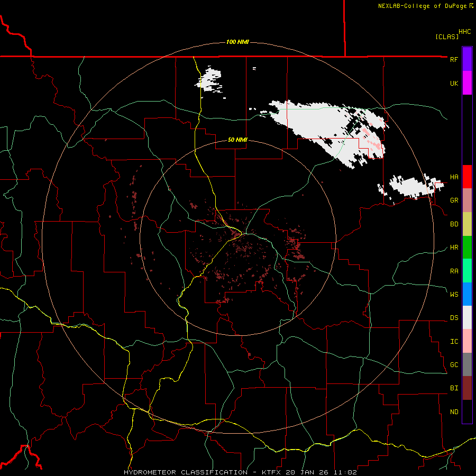476x476 pixels.
Task: Click the HHC product label
Action: (464, 32)
